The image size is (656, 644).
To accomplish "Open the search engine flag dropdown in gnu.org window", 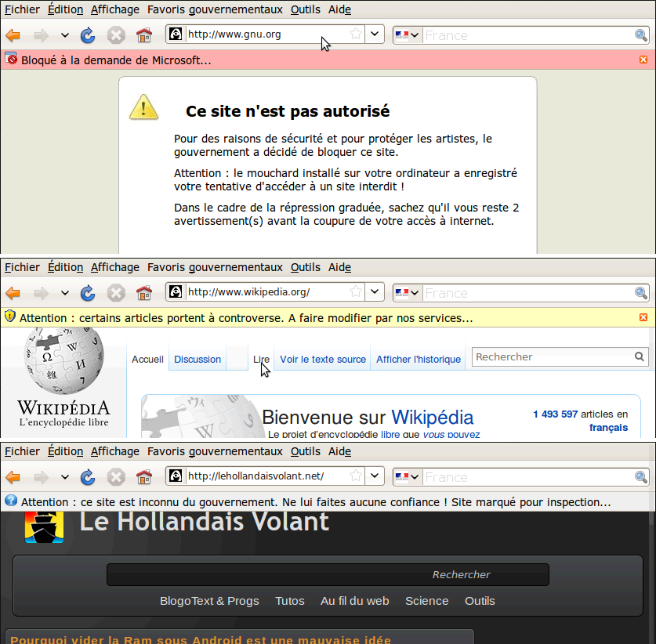I will pyautogui.click(x=407, y=35).
